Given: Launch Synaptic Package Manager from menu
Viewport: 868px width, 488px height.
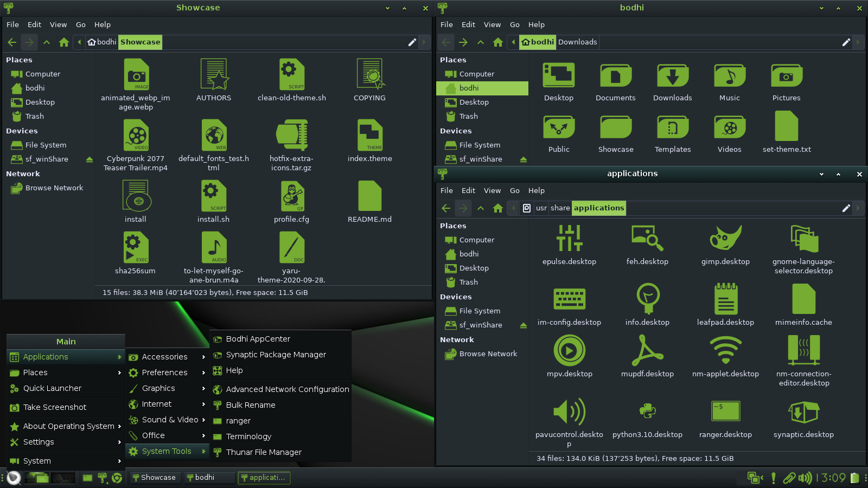Looking at the screenshot, I should (280, 355).
